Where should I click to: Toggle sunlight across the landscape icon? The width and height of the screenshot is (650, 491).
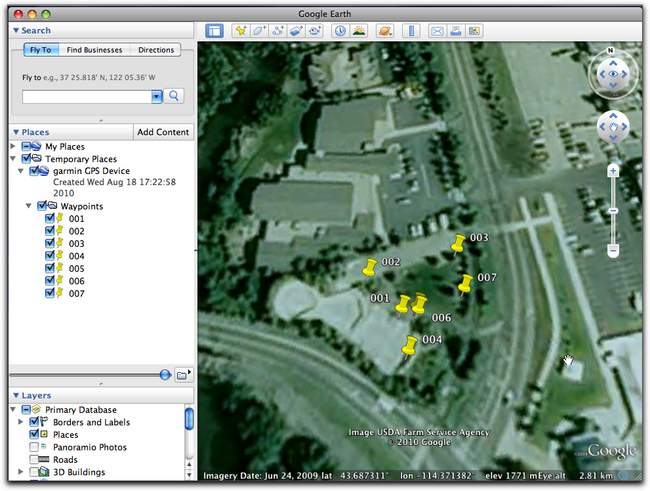[359, 30]
